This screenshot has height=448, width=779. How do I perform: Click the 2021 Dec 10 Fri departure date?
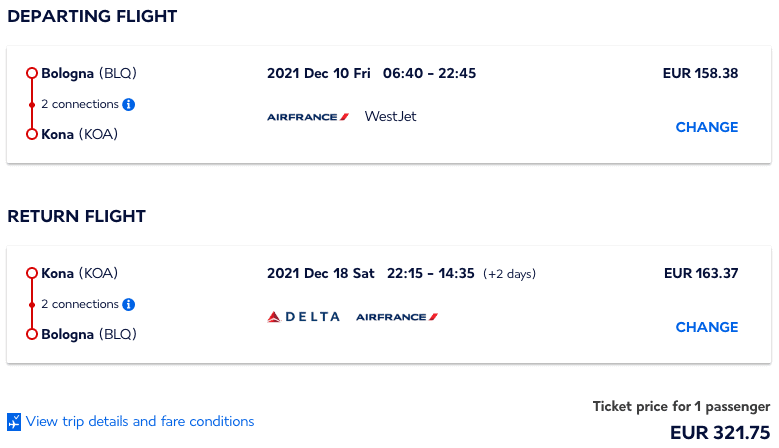point(319,73)
